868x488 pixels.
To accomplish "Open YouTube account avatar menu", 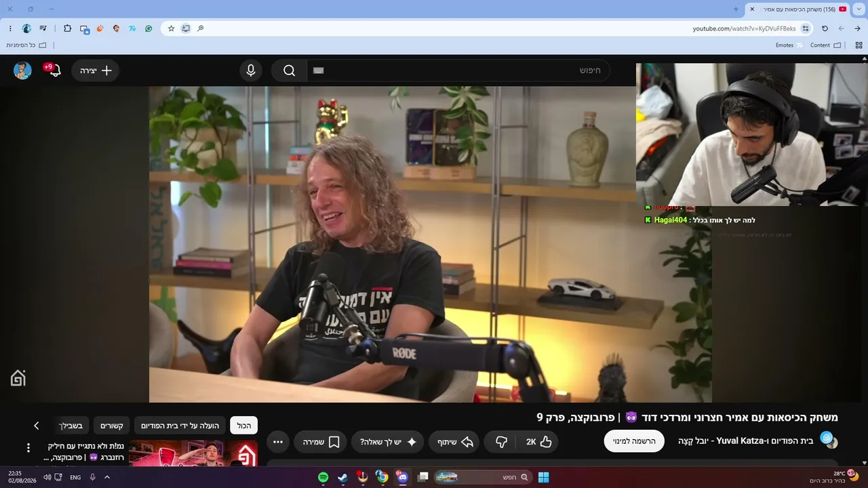I will [22, 70].
